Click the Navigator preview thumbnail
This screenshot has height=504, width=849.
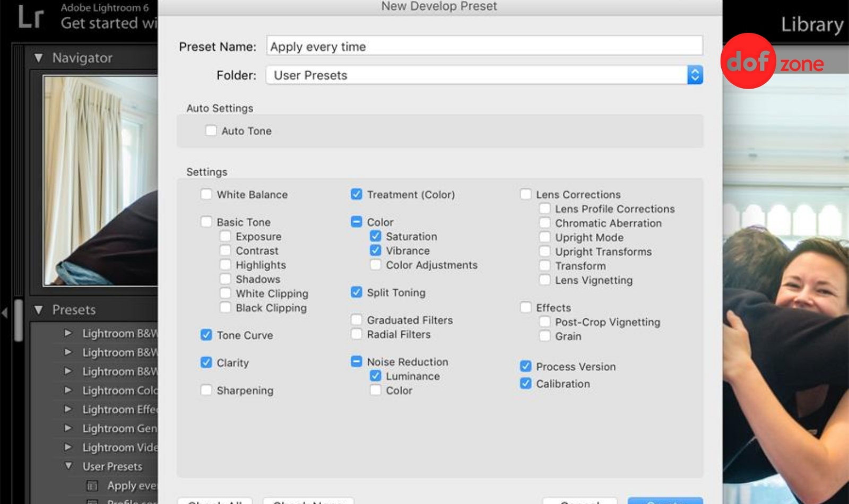tap(101, 180)
